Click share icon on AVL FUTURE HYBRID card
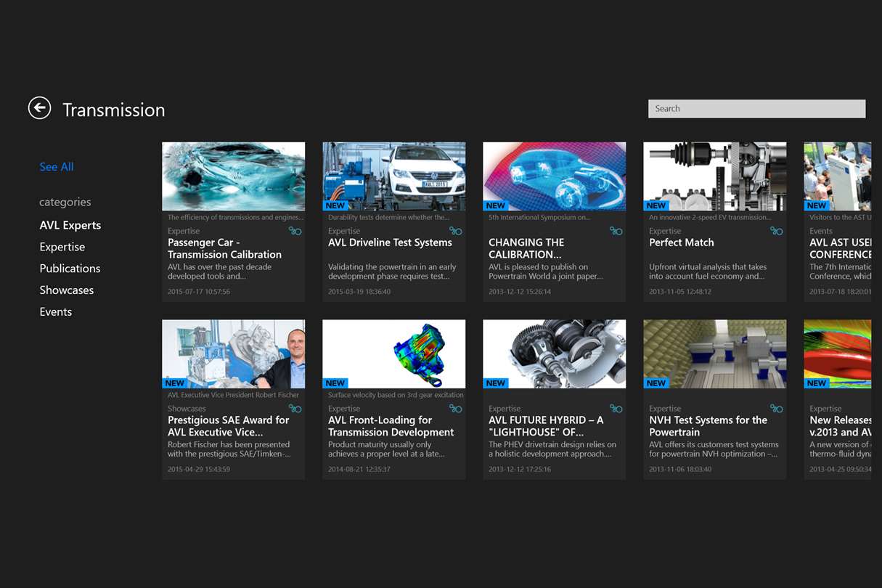 click(x=616, y=409)
